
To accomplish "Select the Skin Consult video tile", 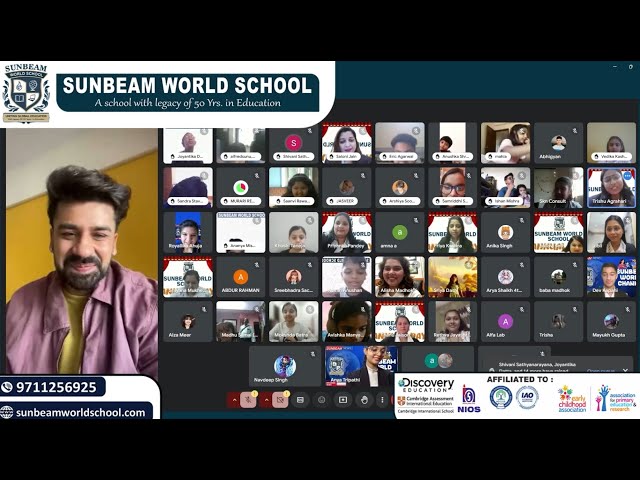I will [558, 187].
